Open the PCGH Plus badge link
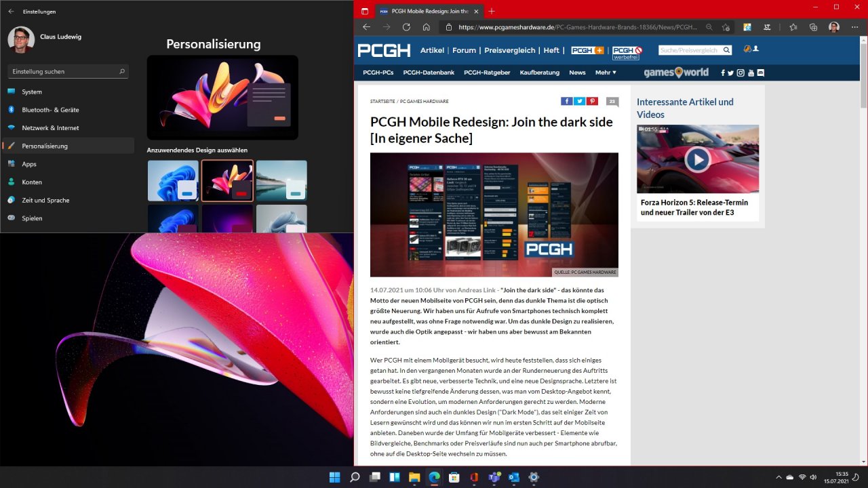This screenshot has width=868, height=488. [x=587, y=50]
